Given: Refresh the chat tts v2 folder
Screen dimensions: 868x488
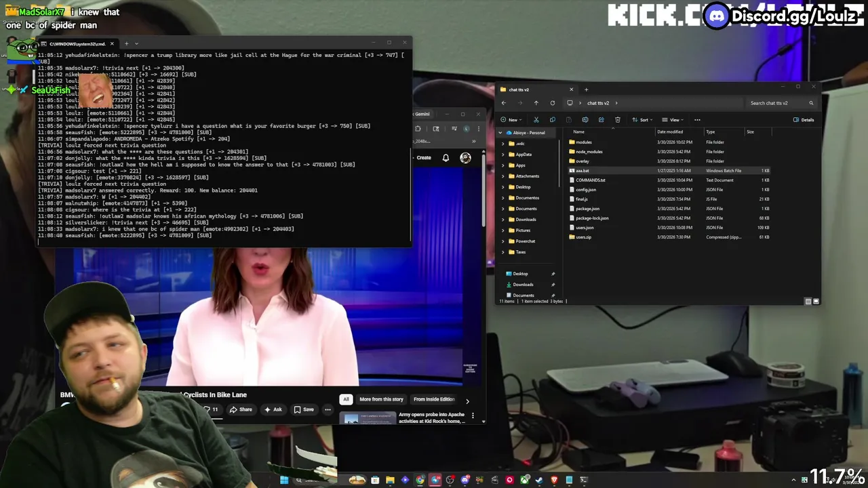Looking at the screenshot, I should tap(553, 103).
